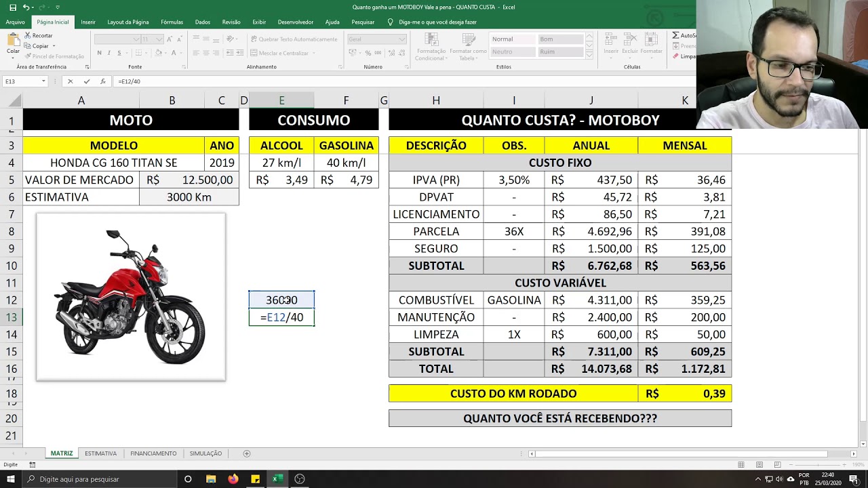Screen dimensions: 868x488
Task: Apply the Ruim cell style
Action: 560,52
